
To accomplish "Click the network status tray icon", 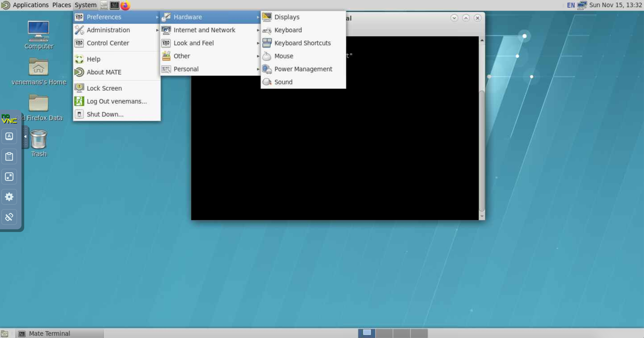I will click(582, 5).
